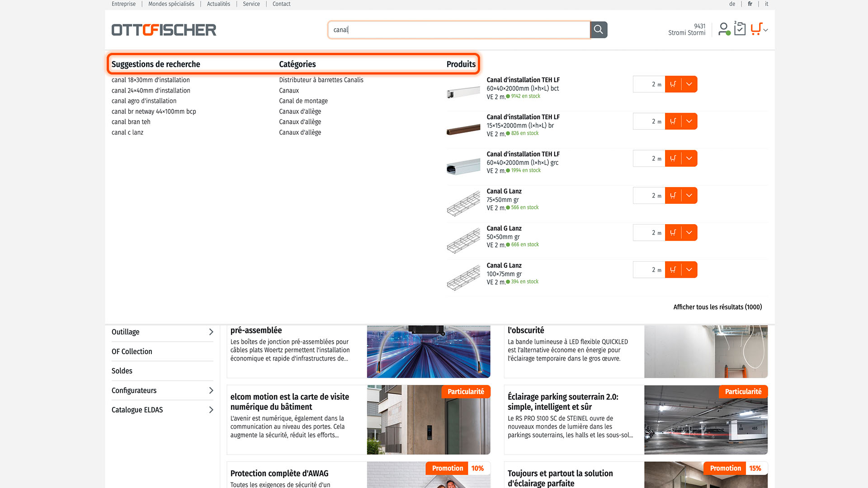Add Canal G Lanz 50×50mm to cart
868x488 pixels.
(673, 232)
